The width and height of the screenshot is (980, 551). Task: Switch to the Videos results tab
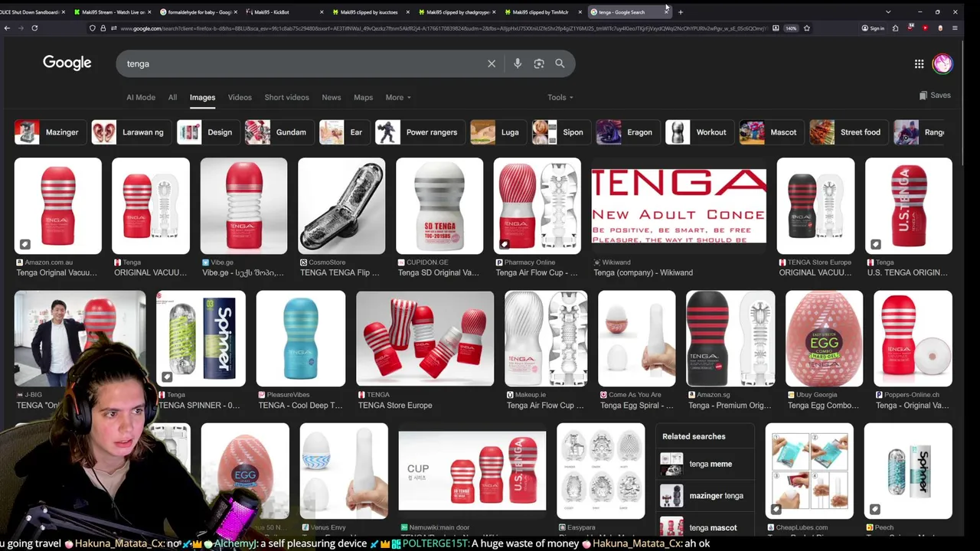pos(240,97)
